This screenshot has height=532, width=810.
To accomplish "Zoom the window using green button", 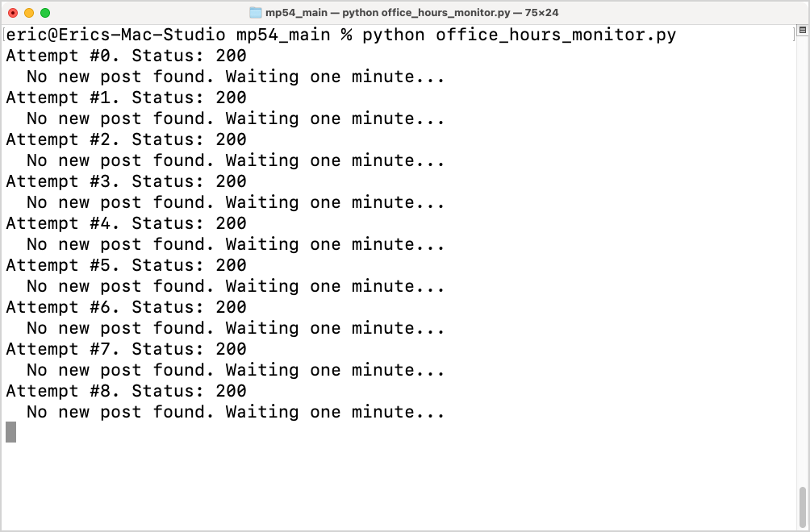I will click(x=45, y=13).
